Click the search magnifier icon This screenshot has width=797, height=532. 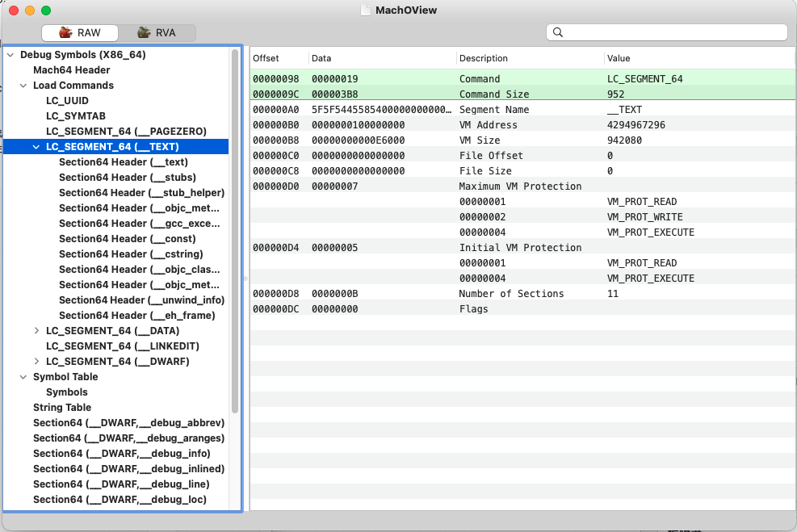point(558,32)
